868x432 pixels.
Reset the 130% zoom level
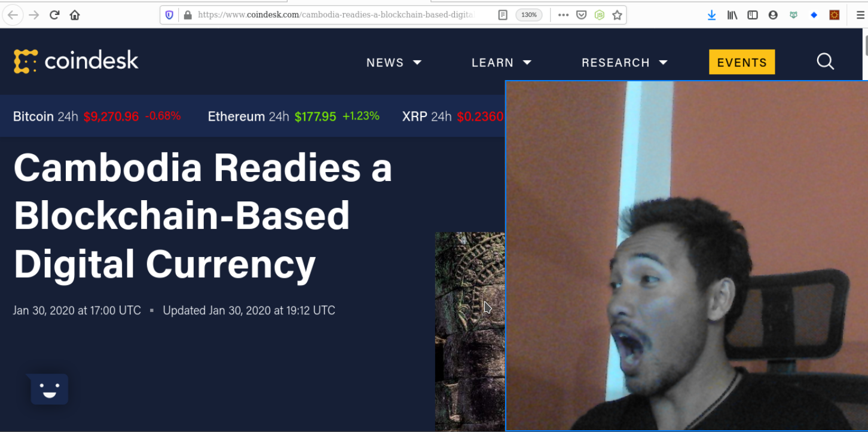coord(529,15)
